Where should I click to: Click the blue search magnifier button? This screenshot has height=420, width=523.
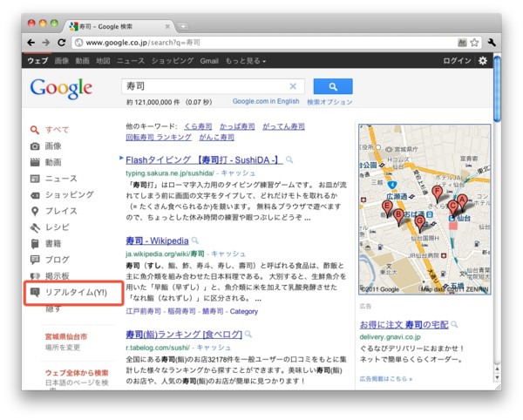pos(333,86)
